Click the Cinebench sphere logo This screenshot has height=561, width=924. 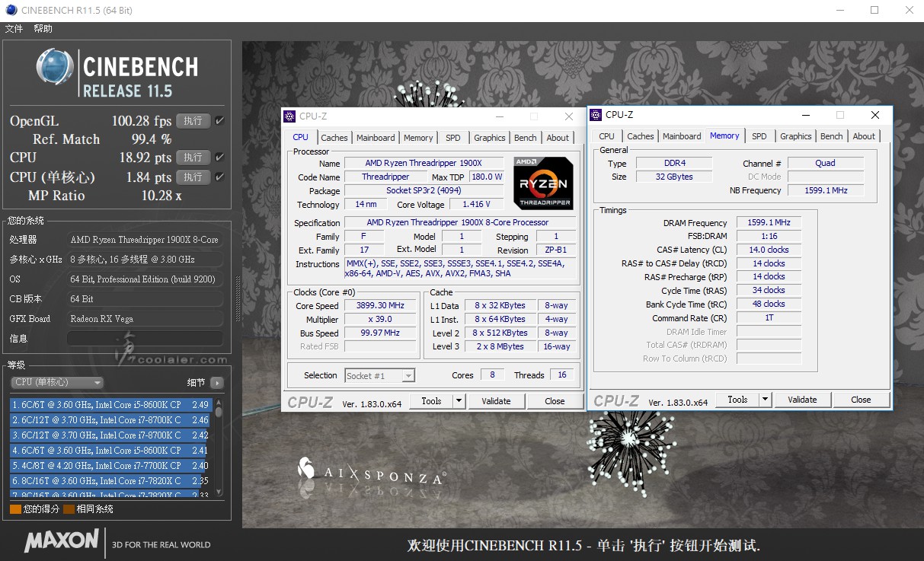point(55,68)
